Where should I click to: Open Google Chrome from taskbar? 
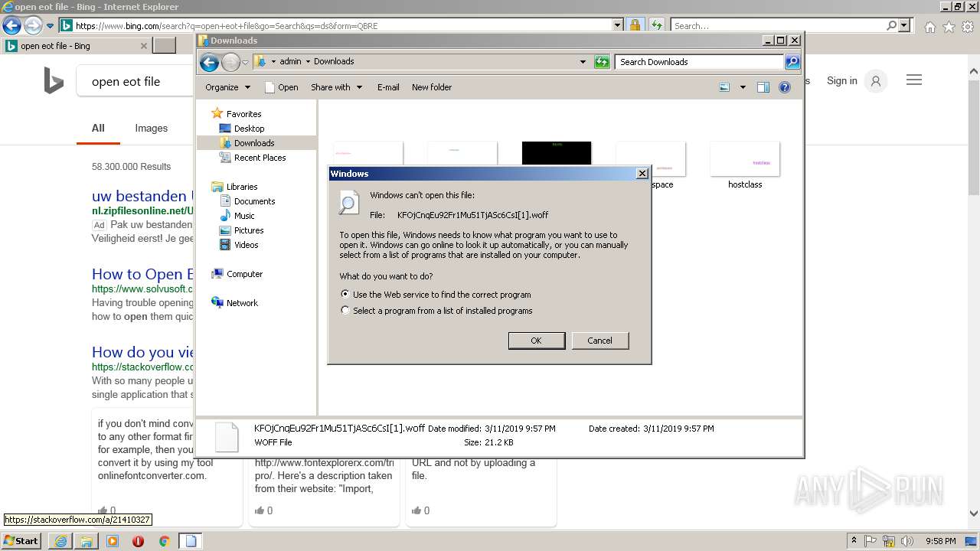tap(164, 541)
